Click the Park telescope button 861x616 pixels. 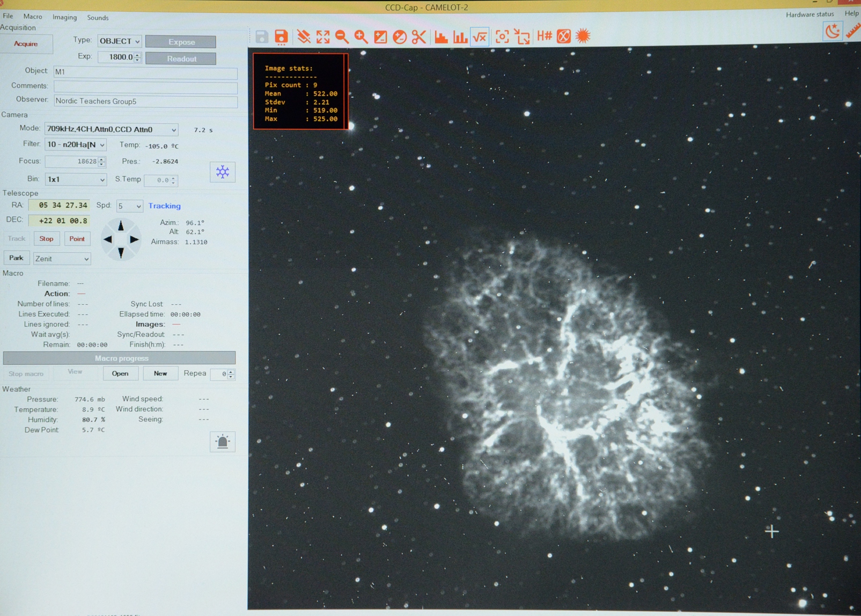(16, 258)
